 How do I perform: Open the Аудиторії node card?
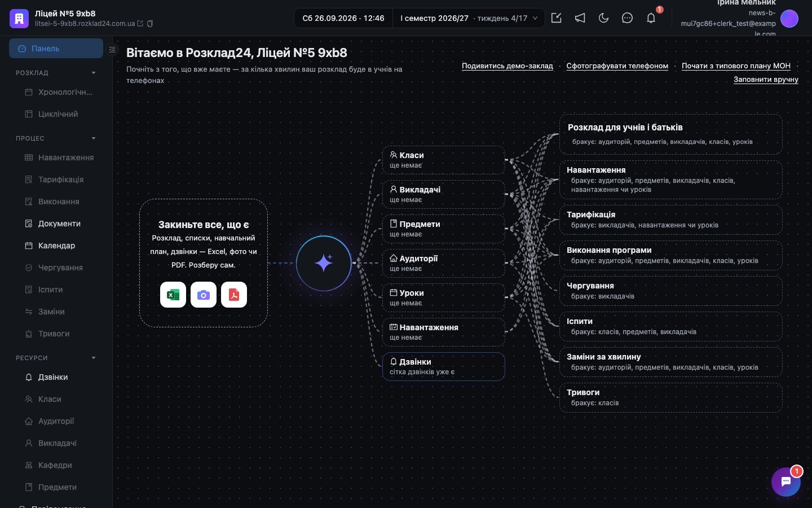[444, 263]
